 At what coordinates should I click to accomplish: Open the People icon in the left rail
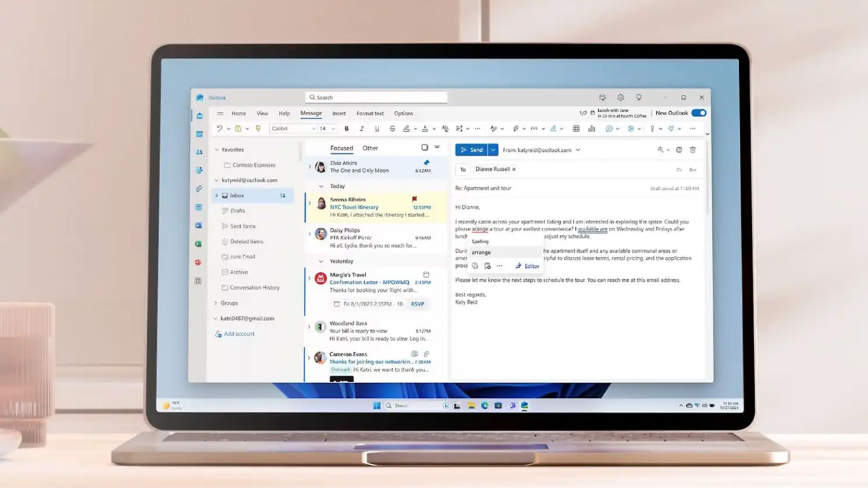pos(199,152)
